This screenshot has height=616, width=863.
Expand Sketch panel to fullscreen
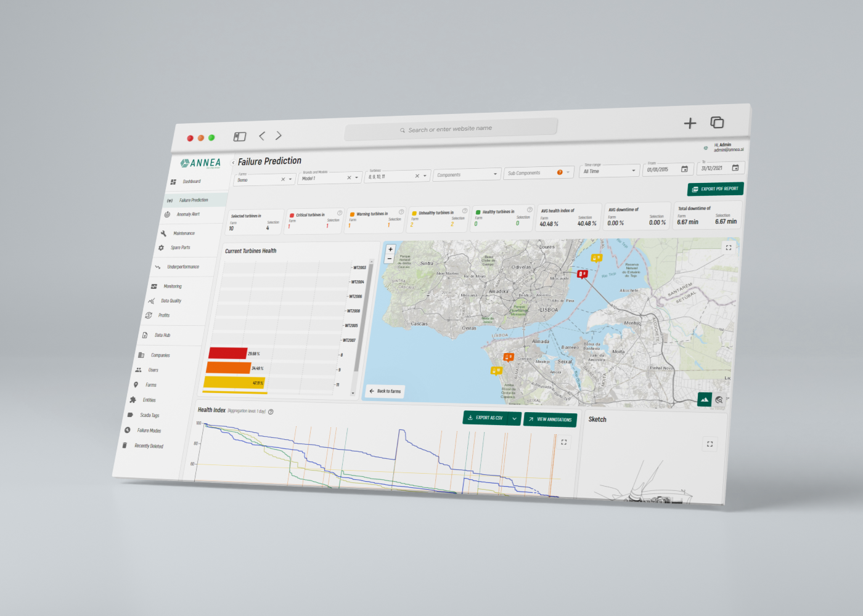[710, 444]
